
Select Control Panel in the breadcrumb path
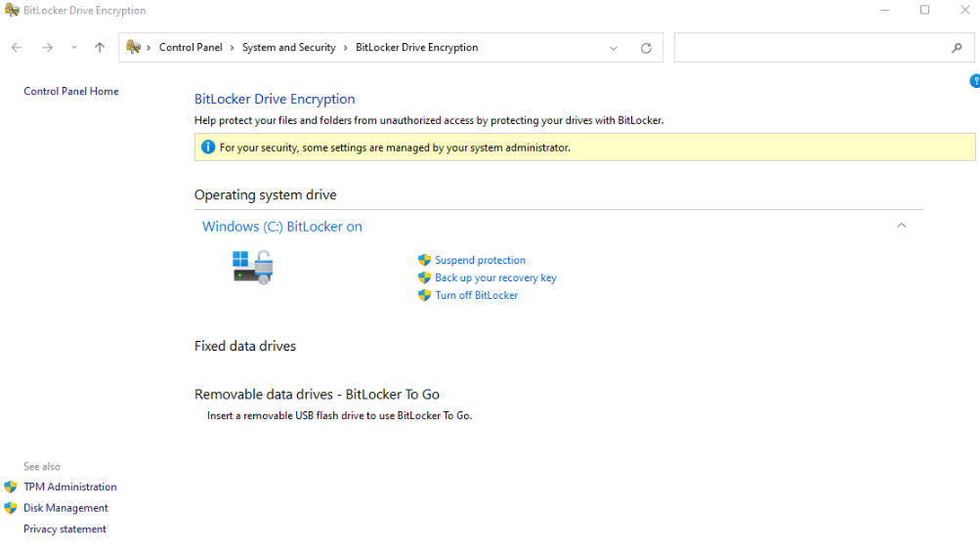191,48
